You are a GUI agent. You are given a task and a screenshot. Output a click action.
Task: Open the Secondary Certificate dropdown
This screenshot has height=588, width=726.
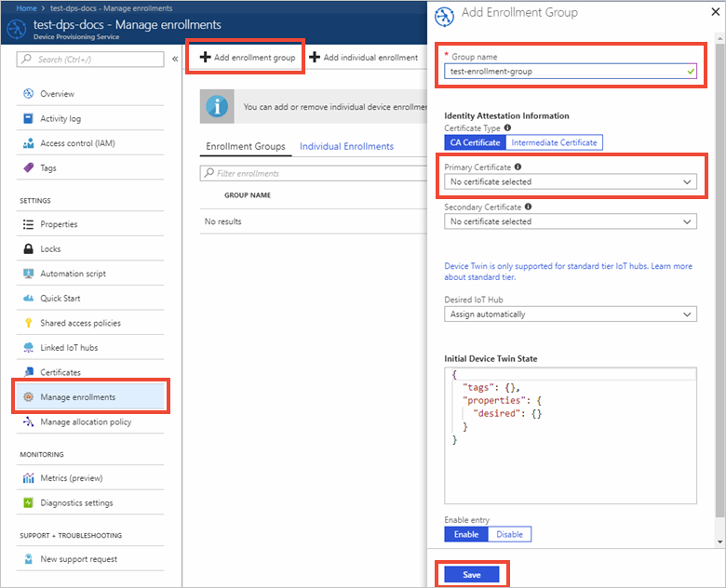point(571,221)
